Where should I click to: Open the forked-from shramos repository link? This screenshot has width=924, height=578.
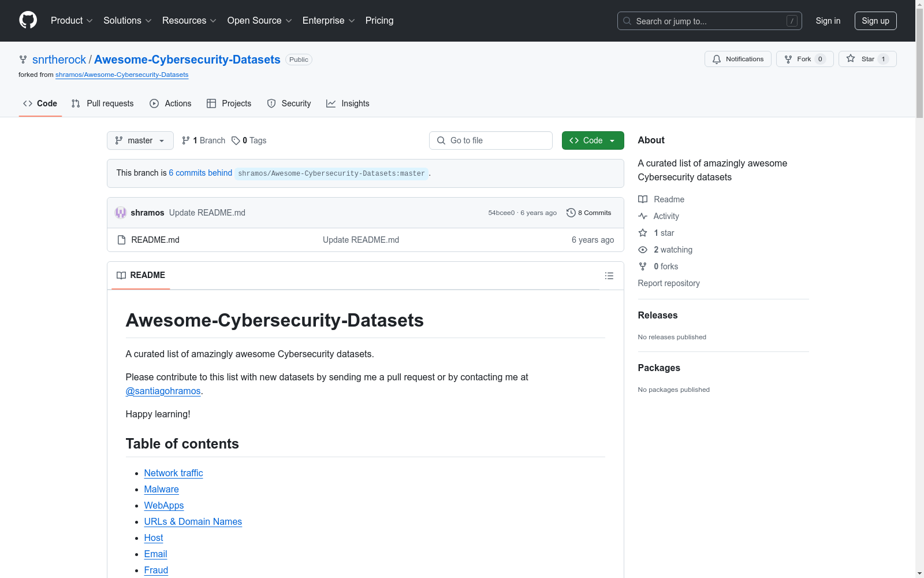[122, 75]
